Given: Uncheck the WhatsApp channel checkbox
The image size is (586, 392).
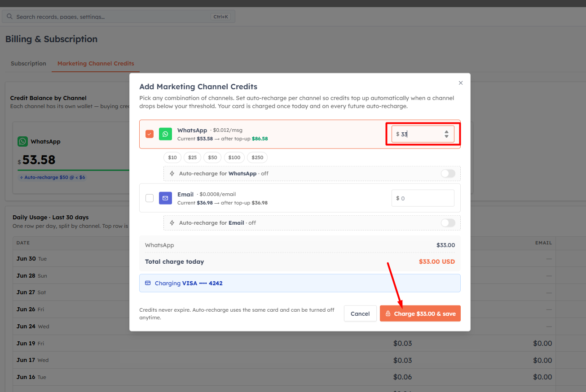Looking at the screenshot, I should tap(150, 134).
